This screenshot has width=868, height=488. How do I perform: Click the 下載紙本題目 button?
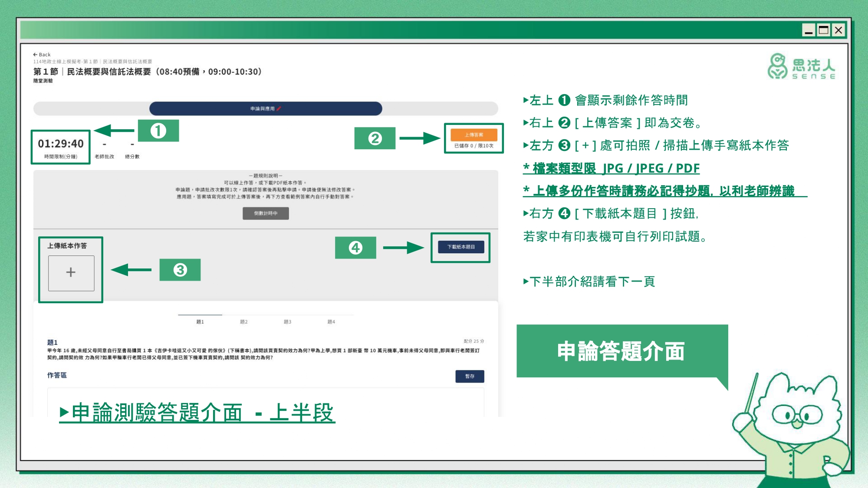pos(461,247)
